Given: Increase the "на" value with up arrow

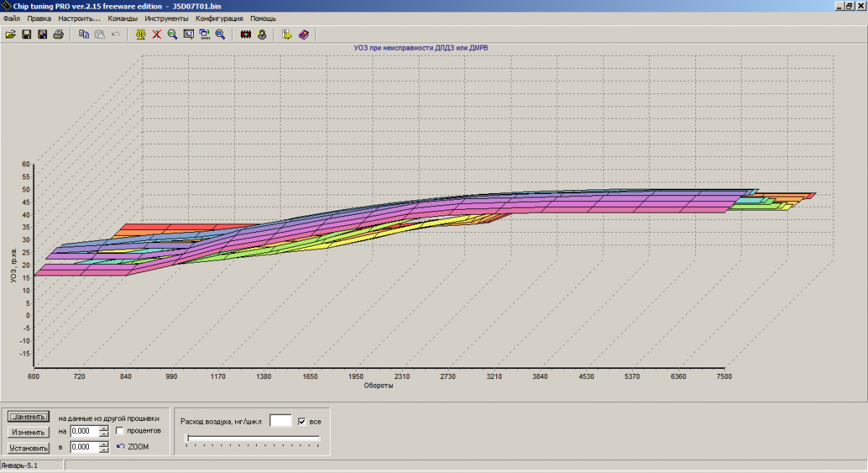Looking at the screenshot, I should [104, 427].
